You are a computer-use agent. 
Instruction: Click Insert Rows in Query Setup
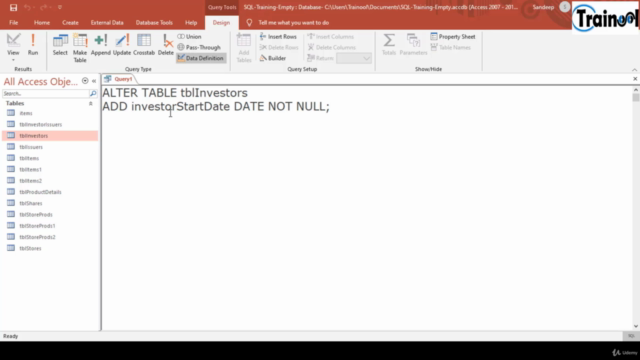click(x=278, y=36)
